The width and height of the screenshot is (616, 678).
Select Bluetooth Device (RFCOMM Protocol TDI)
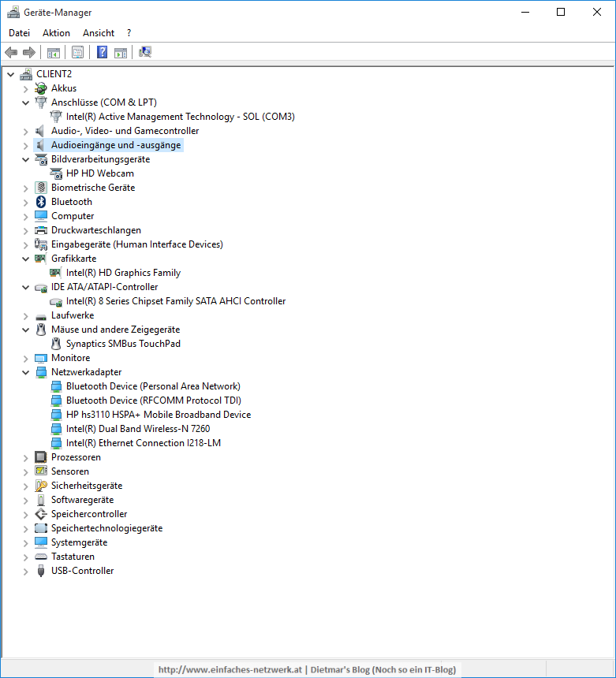tap(154, 400)
